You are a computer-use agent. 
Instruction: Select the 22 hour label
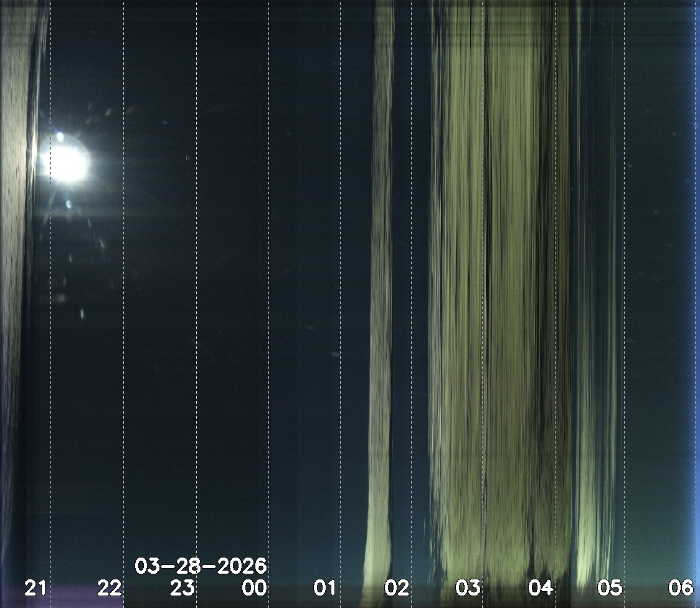pos(109,587)
